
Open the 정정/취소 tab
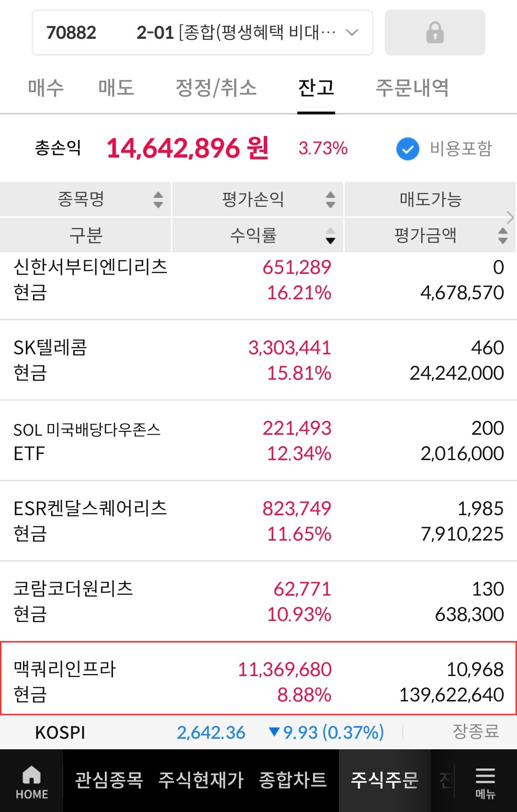pyautogui.click(x=216, y=88)
